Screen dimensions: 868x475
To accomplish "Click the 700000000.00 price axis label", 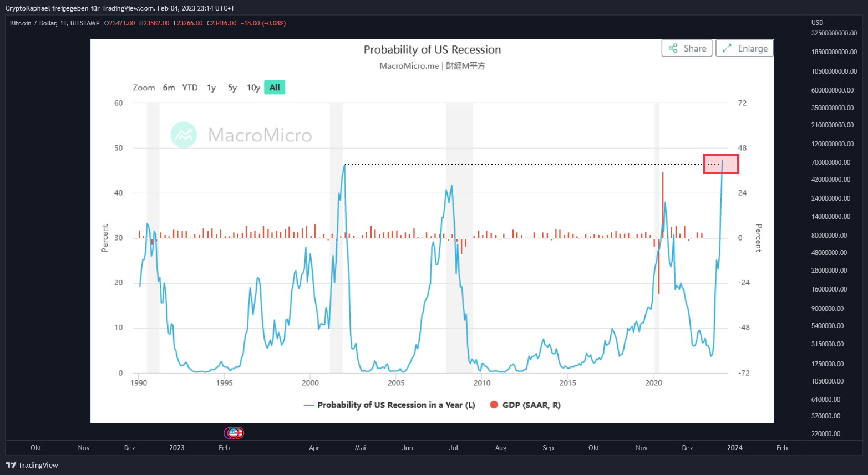I will pyautogui.click(x=831, y=162).
